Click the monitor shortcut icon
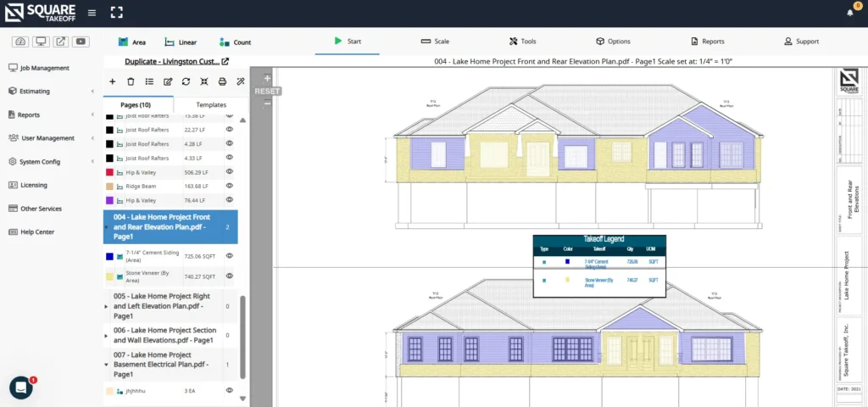 click(x=41, y=42)
